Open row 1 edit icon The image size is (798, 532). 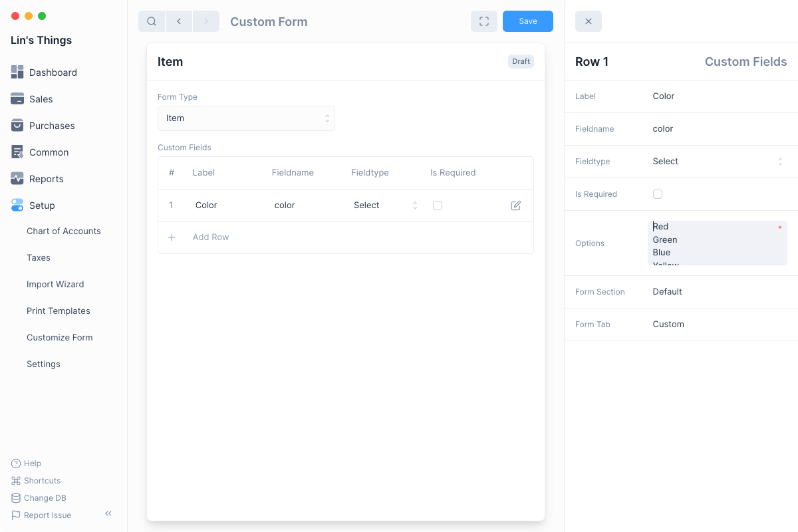pyautogui.click(x=516, y=205)
